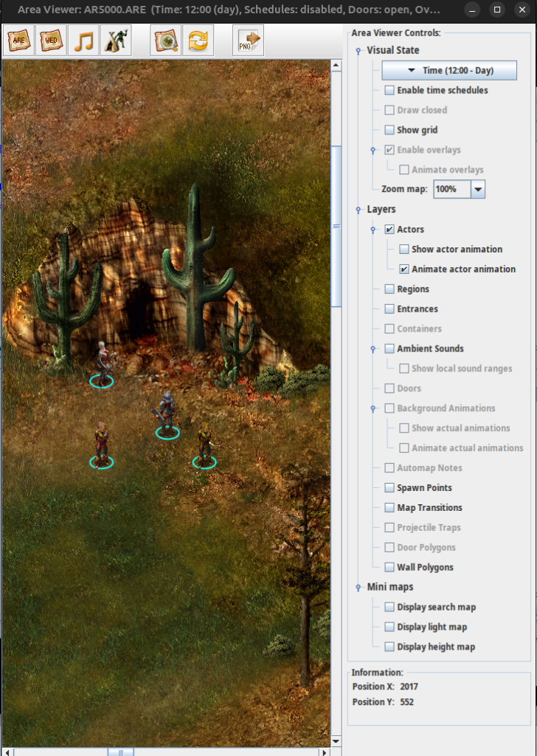Check the Enable time schedules option

[389, 90]
